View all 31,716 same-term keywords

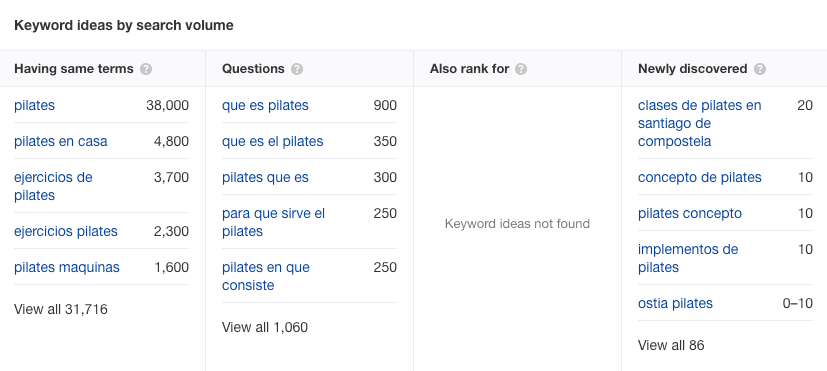61,309
